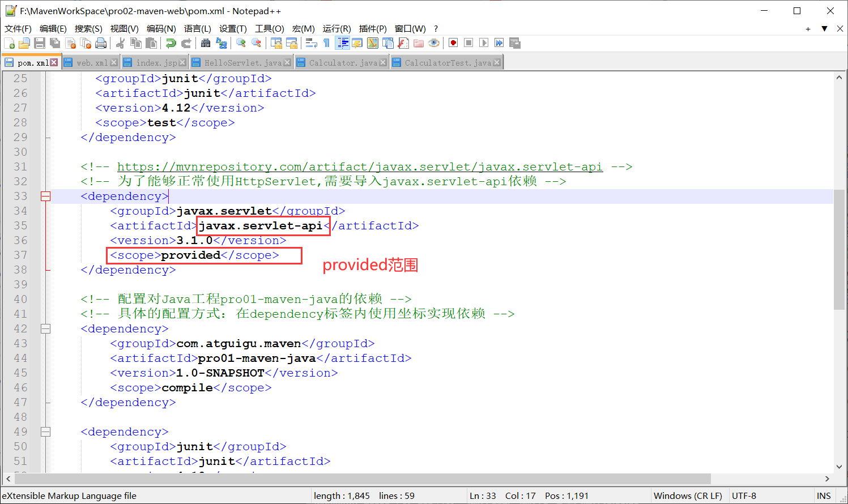This screenshot has height=504, width=848.
Task: Open the 编辑(E) menu
Action: pyautogui.click(x=53, y=29)
